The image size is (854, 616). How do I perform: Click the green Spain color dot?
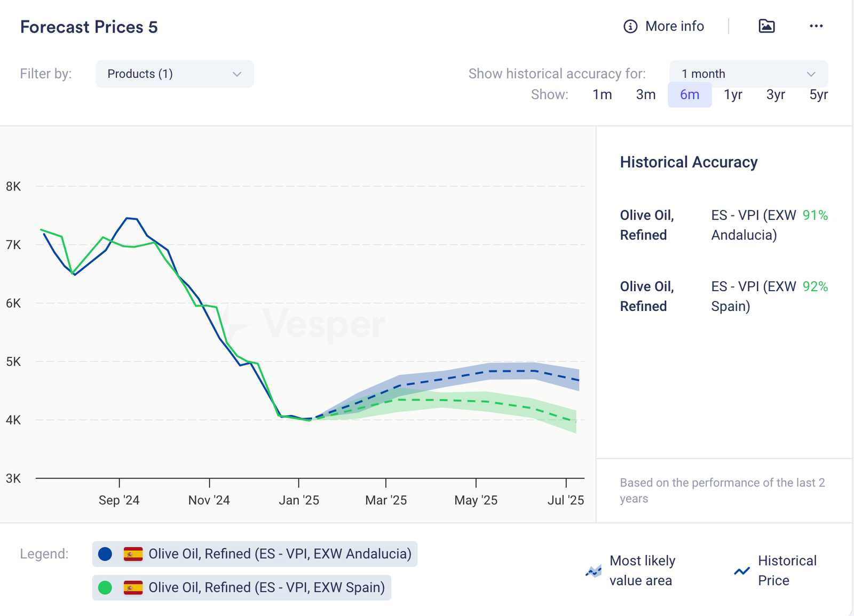(x=105, y=588)
